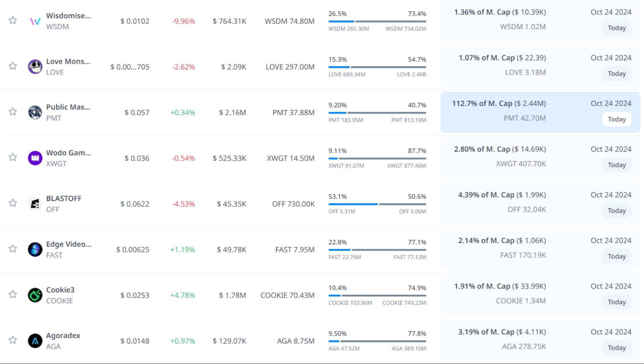Click Today badge in the PMT row
Viewport: 644px width, 364px height.
616,119
